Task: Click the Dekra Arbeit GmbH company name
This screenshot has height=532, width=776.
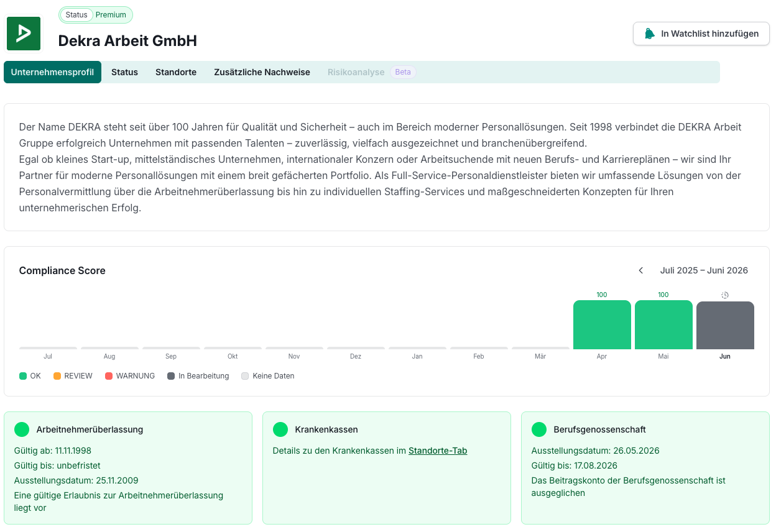Action: pyautogui.click(x=127, y=41)
